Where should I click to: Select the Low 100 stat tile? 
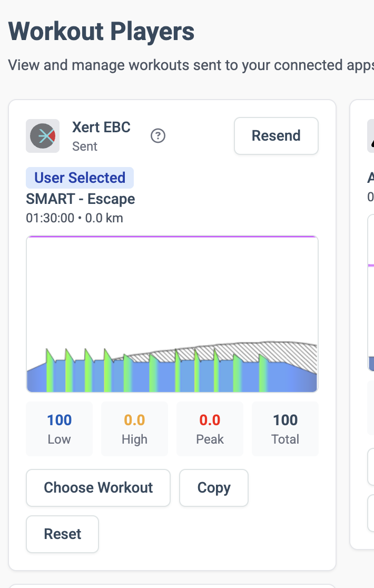59,429
